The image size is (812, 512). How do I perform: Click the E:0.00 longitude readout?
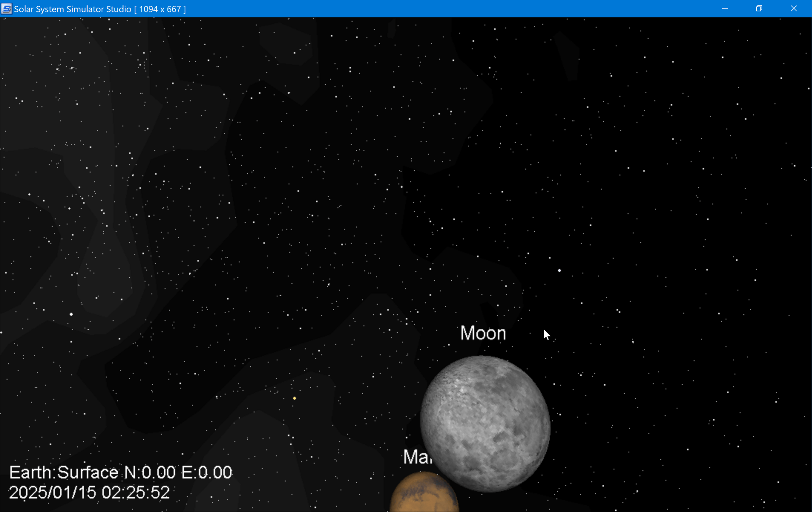207,473
